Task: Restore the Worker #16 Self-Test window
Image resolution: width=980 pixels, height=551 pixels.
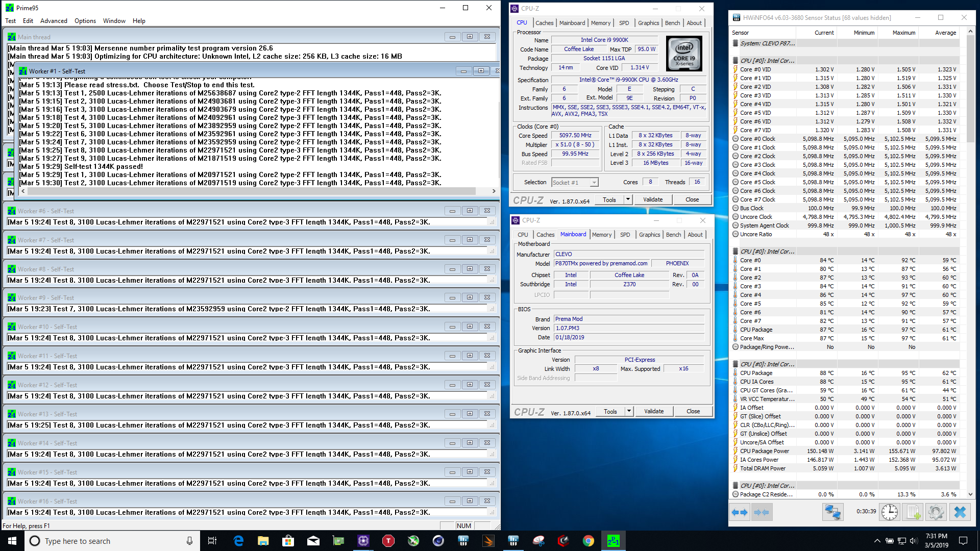Action: [x=470, y=501]
